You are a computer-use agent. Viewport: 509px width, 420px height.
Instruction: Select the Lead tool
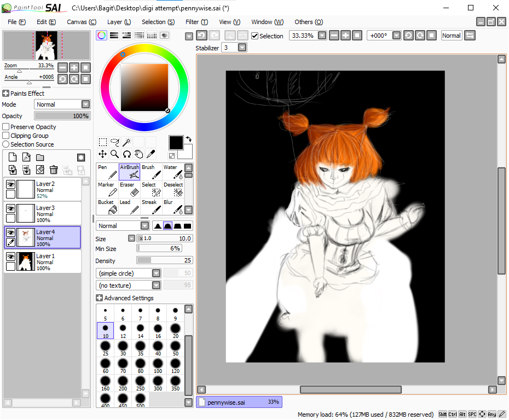click(130, 207)
